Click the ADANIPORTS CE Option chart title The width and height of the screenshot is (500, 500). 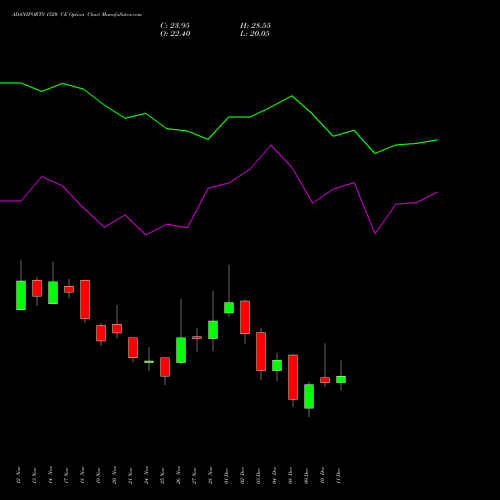(77, 15)
